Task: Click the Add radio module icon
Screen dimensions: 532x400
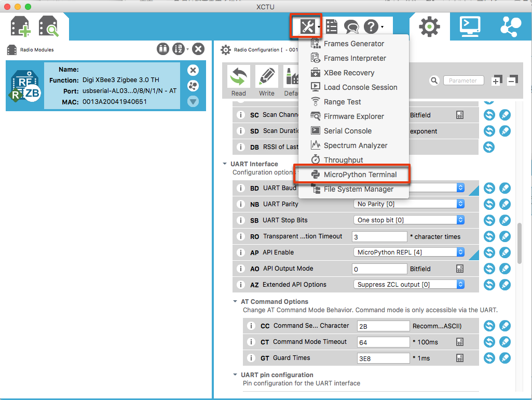Action: click(x=20, y=26)
